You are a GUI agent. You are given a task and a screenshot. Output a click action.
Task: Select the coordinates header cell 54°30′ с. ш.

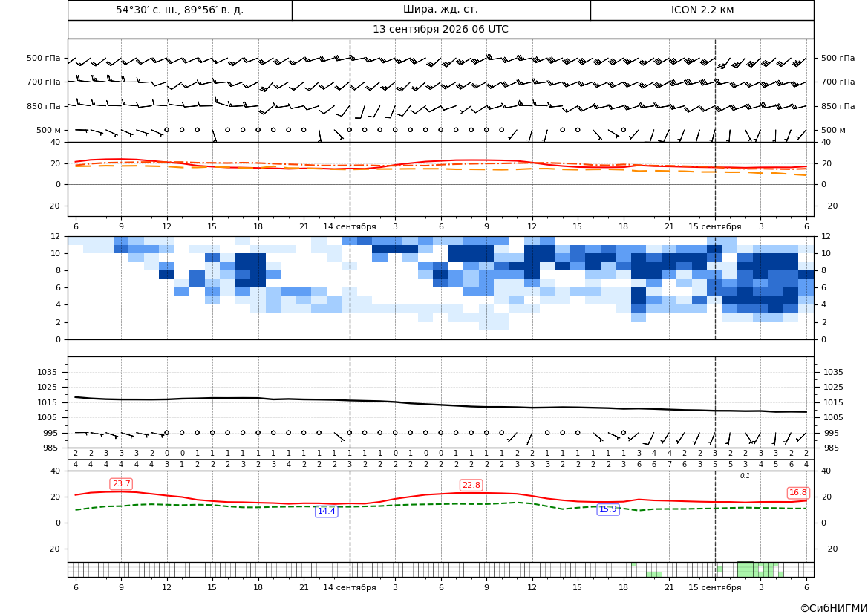(180, 10)
